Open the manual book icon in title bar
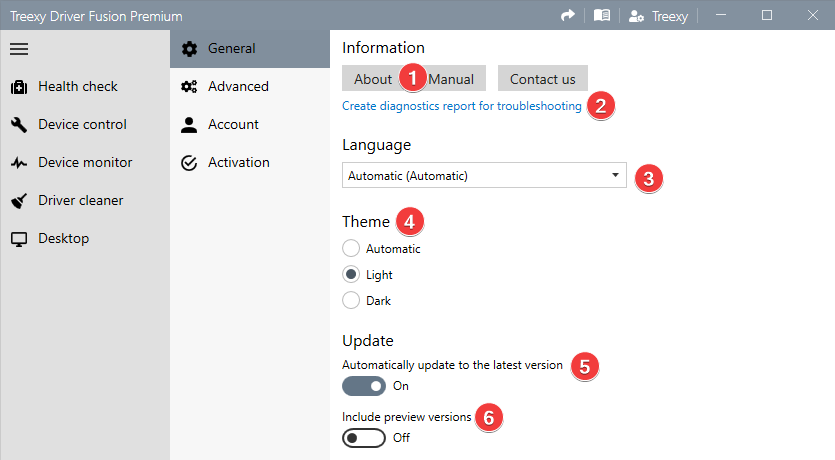835x460 pixels. (x=602, y=15)
